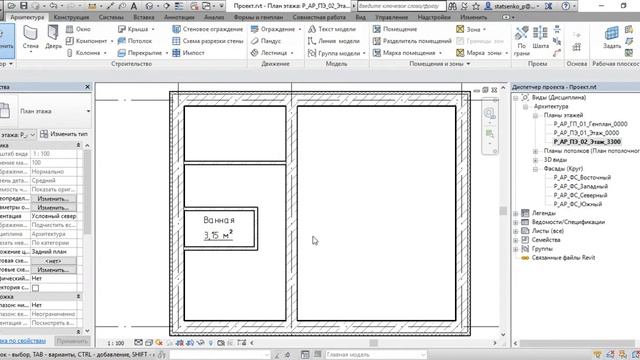Open the Управление ribbon tab
Viewport: 640px width, 360px height.
tap(391, 18)
